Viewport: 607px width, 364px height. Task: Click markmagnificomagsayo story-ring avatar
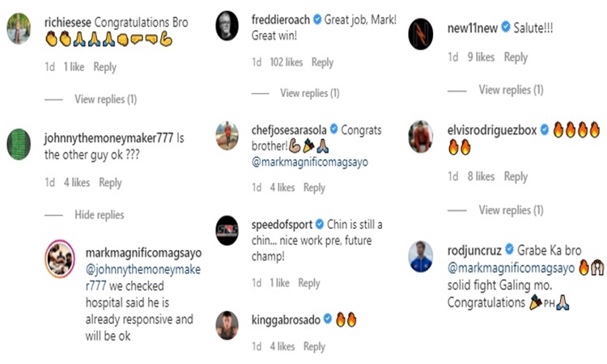pos(60,259)
